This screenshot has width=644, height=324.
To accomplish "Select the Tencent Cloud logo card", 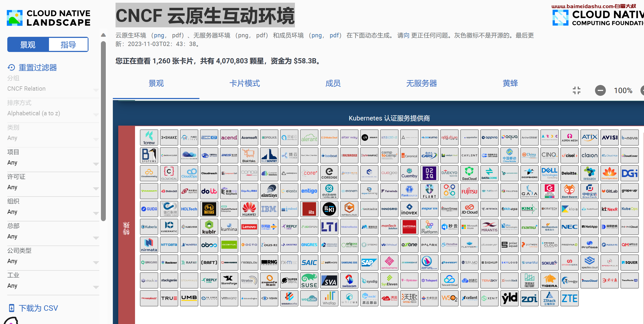I will pyautogui.click(x=449, y=280).
